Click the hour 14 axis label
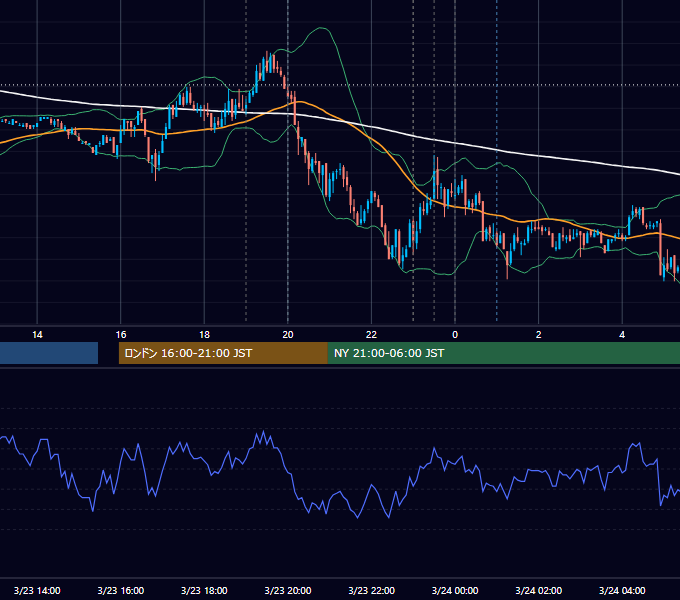Image resolution: width=680 pixels, height=600 pixels. (37, 335)
